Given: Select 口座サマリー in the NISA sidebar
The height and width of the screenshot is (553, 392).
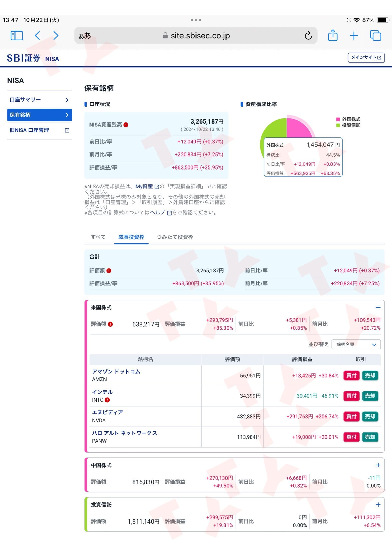Looking at the screenshot, I should click(40, 100).
